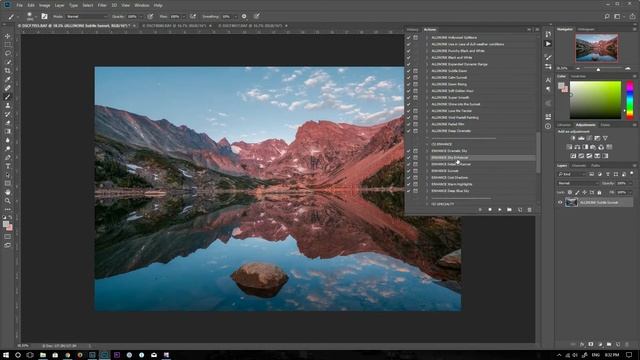Screen dimensions: 640x360
Task: Click the Actions play icon in collapsed dock
Action: [x=548, y=44]
